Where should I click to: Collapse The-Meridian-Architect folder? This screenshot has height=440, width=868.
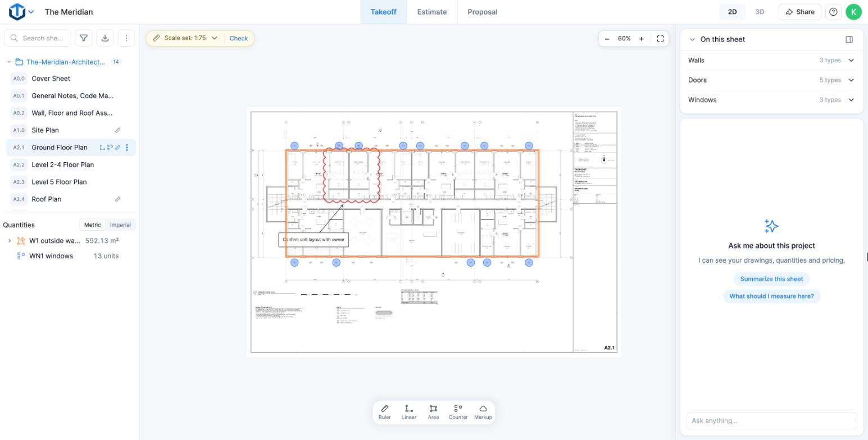9,62
